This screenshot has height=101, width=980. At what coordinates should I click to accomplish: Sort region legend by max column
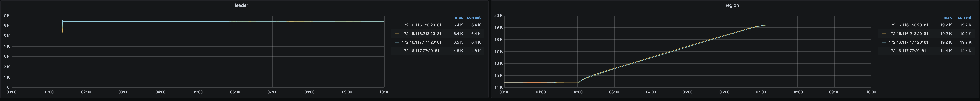947,17
